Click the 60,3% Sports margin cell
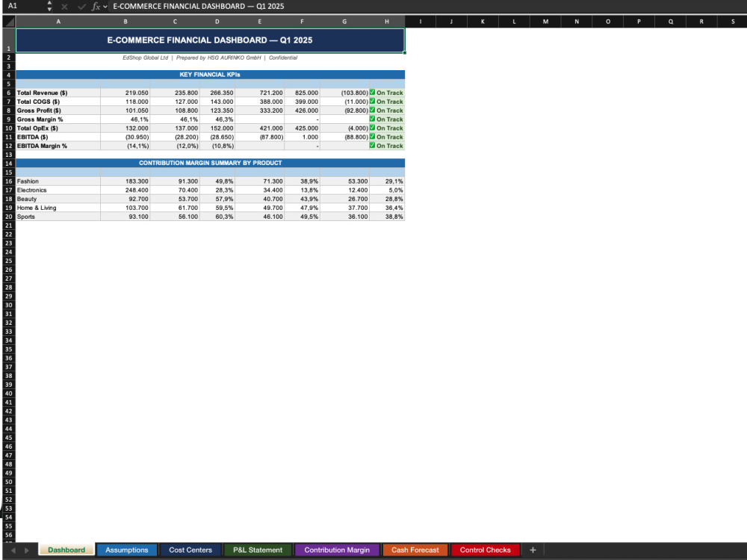Viewport: 747px width, 560px height. pyautogui.click(x=217, y=217)
